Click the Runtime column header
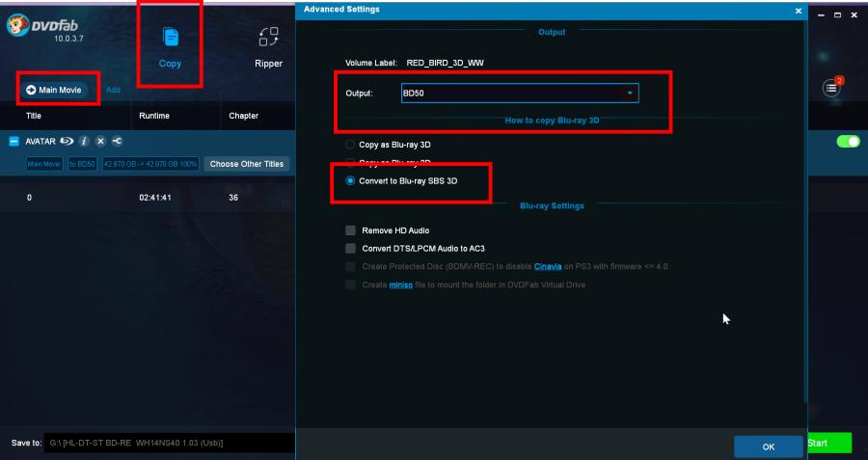The height and width of the screenshot is (460, 868). (154, 116)
